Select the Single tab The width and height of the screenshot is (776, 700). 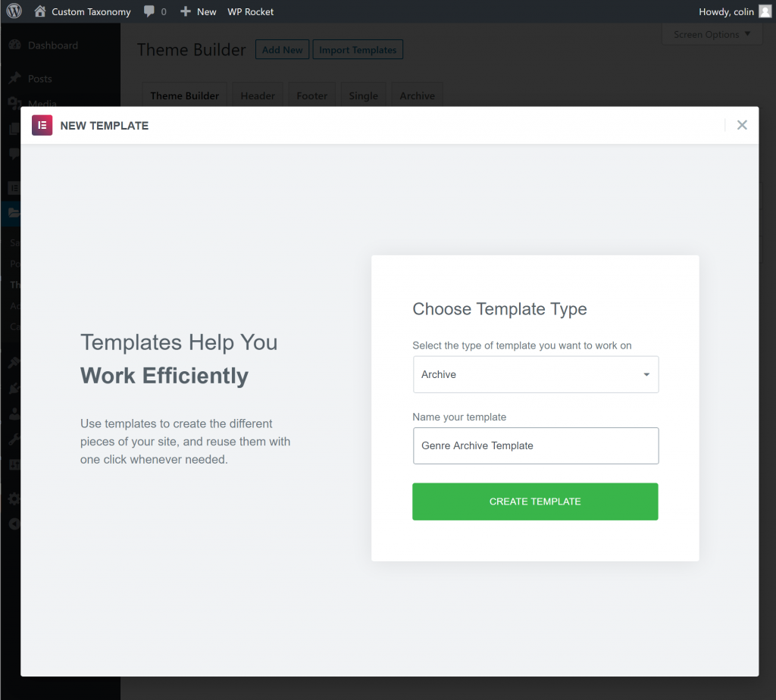tap(363, 95)
